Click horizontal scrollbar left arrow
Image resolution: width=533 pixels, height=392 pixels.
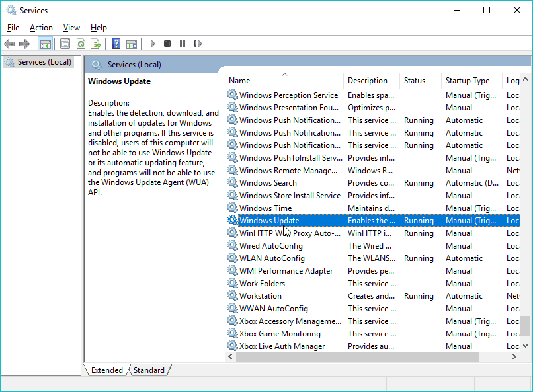[231, 357]
